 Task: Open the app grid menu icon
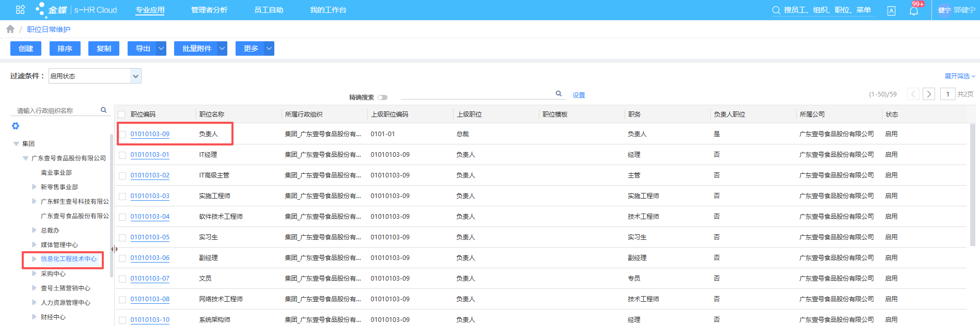coord(20,10)
